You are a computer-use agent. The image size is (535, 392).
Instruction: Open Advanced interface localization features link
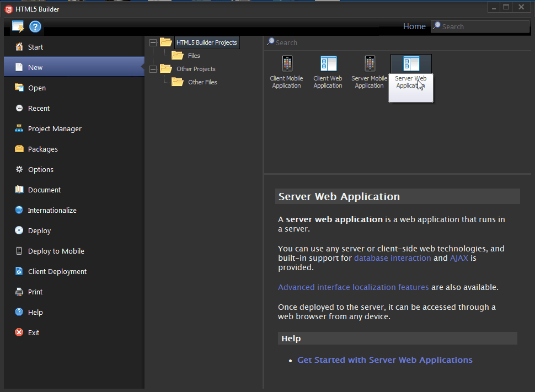(353, 287)
